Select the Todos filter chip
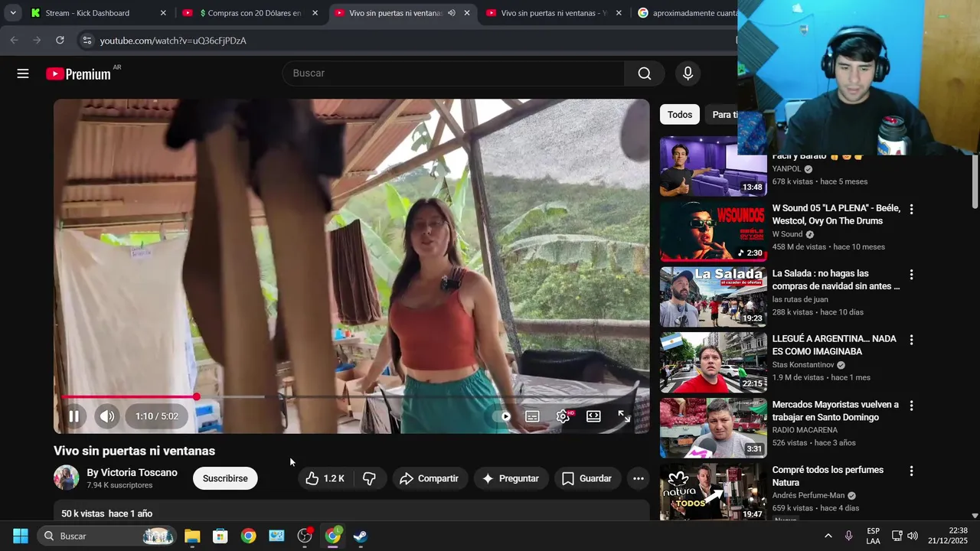Image resolution: width=980 pixels, height=551 pixels. tap(680, 115)
